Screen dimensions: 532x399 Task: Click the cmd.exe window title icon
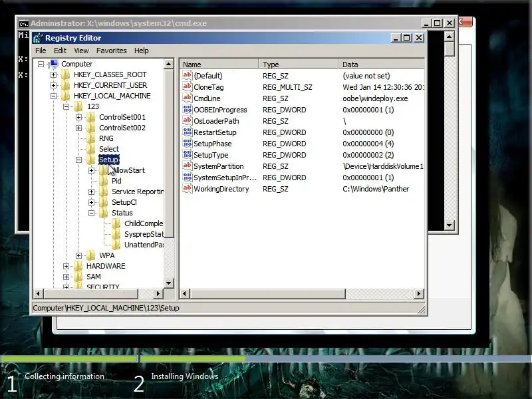coord(23,24)
